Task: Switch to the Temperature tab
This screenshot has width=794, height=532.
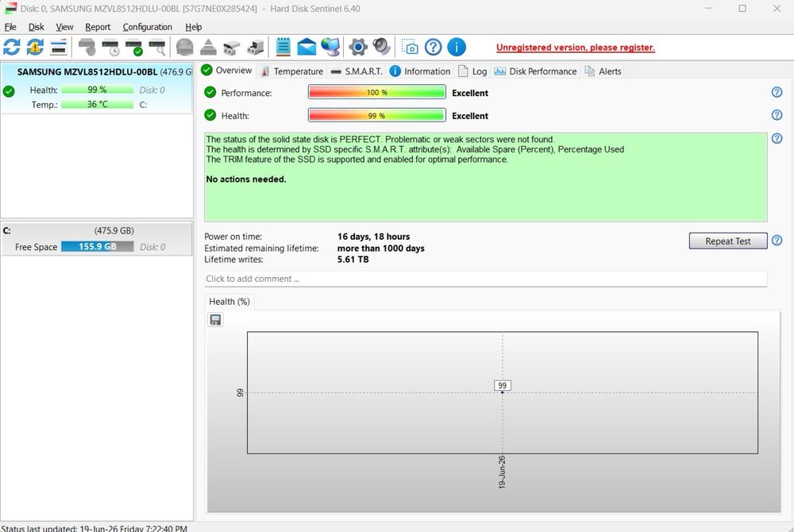Action: click(292, 71)
